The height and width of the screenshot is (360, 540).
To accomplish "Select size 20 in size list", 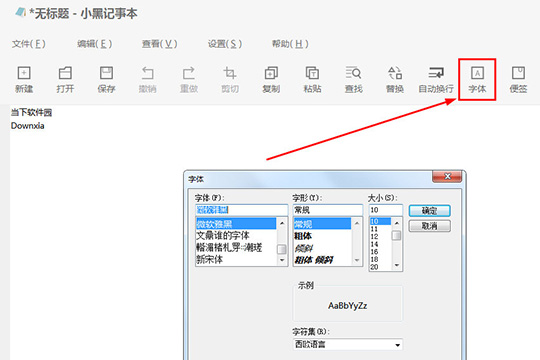I will point(380,267).
